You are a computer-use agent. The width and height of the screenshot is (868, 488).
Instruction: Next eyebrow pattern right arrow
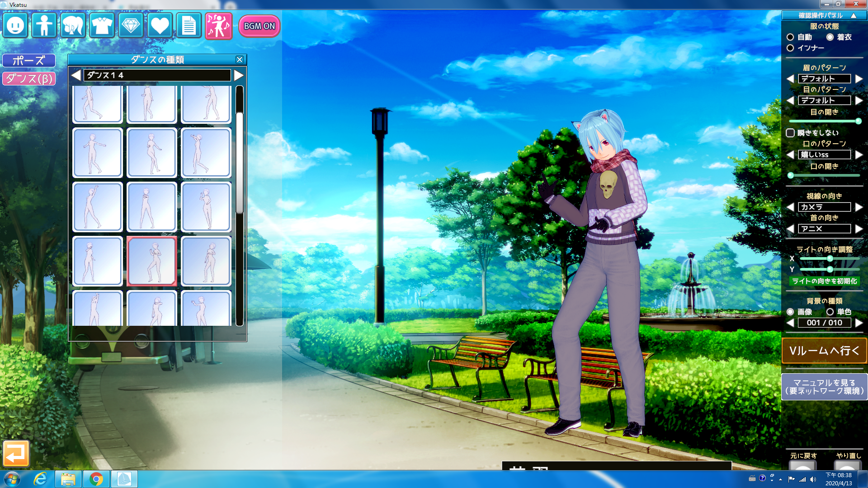(859, 79)
